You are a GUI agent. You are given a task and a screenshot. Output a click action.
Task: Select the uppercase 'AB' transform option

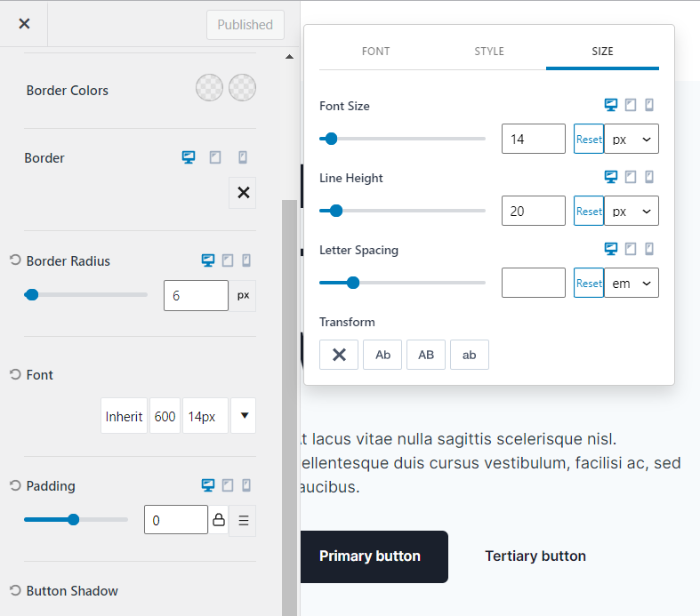(x=426, y=355)
